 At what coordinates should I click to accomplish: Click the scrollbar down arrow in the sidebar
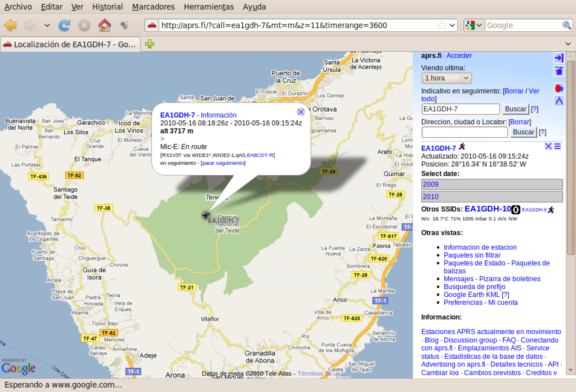click(x=570, y=370)
